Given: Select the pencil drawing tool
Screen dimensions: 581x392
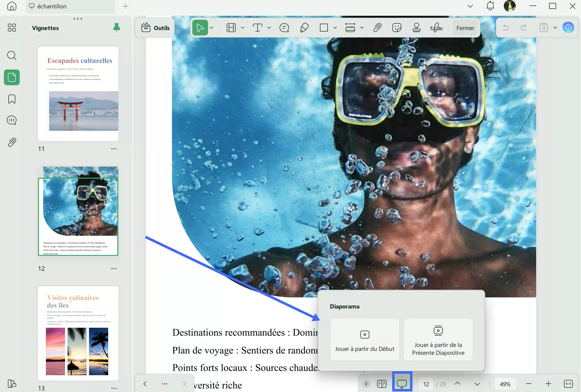Looking at the screenshot, I should (304, 28).
